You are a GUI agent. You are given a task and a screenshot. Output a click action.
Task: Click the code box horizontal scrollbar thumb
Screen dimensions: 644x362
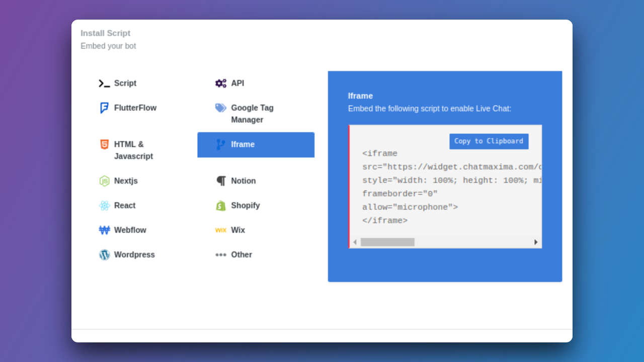387,242
